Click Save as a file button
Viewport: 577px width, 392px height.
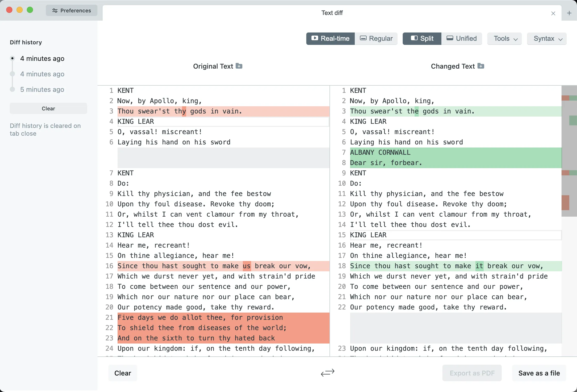pyautogui.click(x=539, y=373)
